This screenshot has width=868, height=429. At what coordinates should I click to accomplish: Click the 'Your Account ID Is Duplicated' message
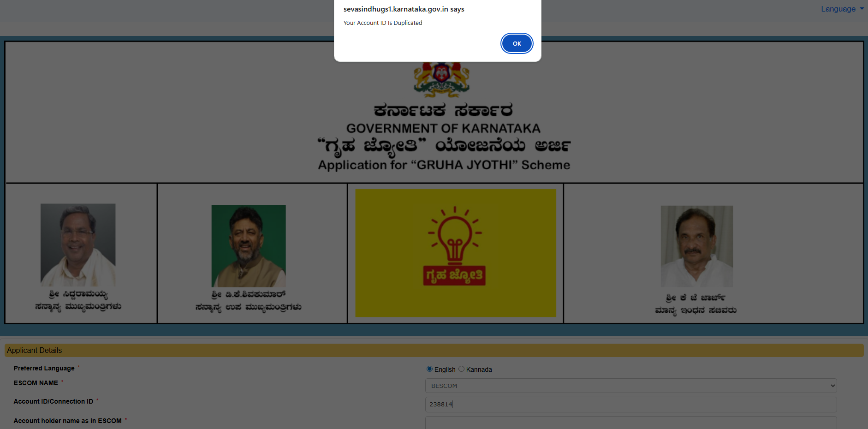point(383,23)
